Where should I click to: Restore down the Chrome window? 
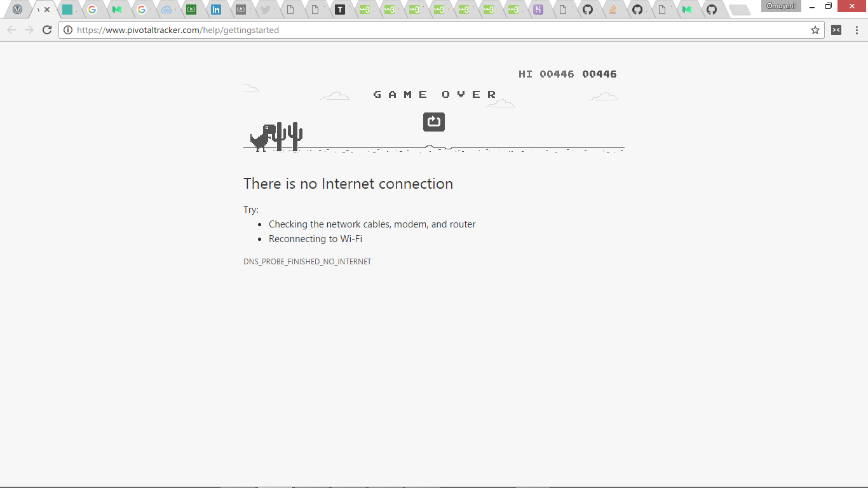[x=829, y=6]
